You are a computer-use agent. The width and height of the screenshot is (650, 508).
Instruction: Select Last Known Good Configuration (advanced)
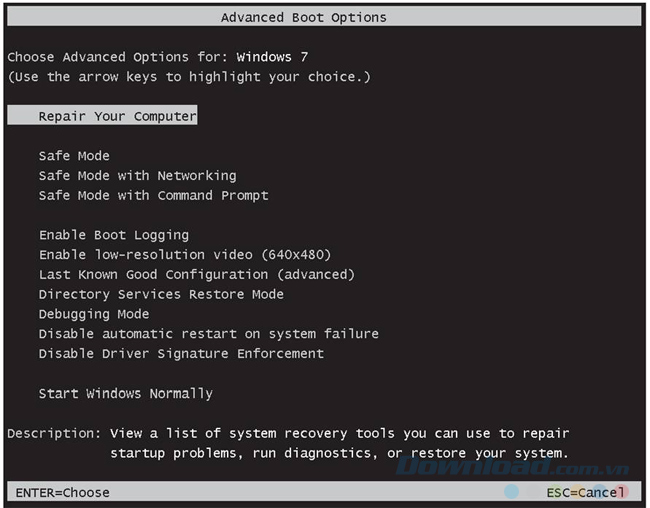[197, 275]
